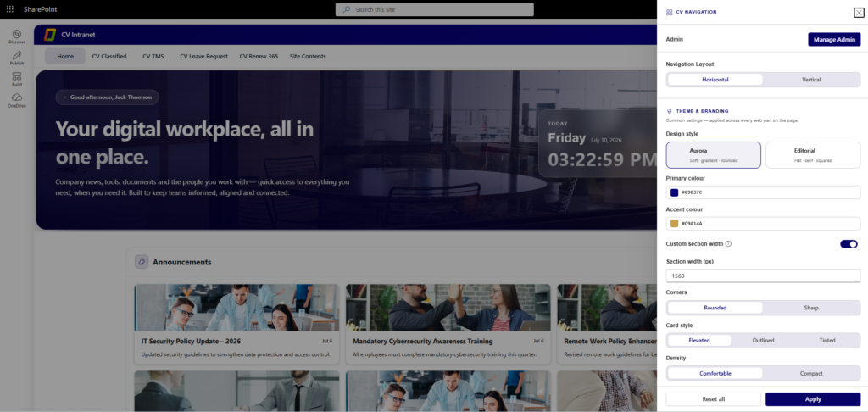Viewport: 868px width, 412px height.
Task: Set density to Compact
Action: pyautogui.click(x=811, y=373)
